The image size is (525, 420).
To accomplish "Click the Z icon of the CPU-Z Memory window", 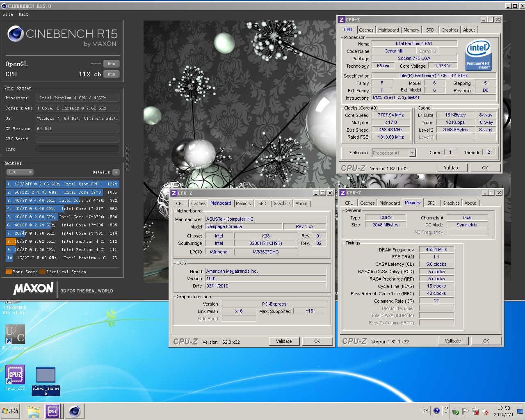I will pyautogui.click(x=343, y=193).
